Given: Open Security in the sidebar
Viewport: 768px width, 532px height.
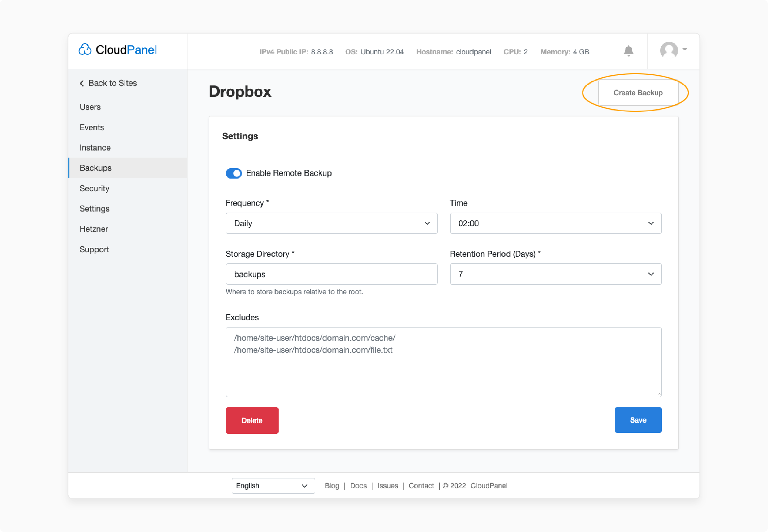Looking at the screenshot, I should coord(94,188).
